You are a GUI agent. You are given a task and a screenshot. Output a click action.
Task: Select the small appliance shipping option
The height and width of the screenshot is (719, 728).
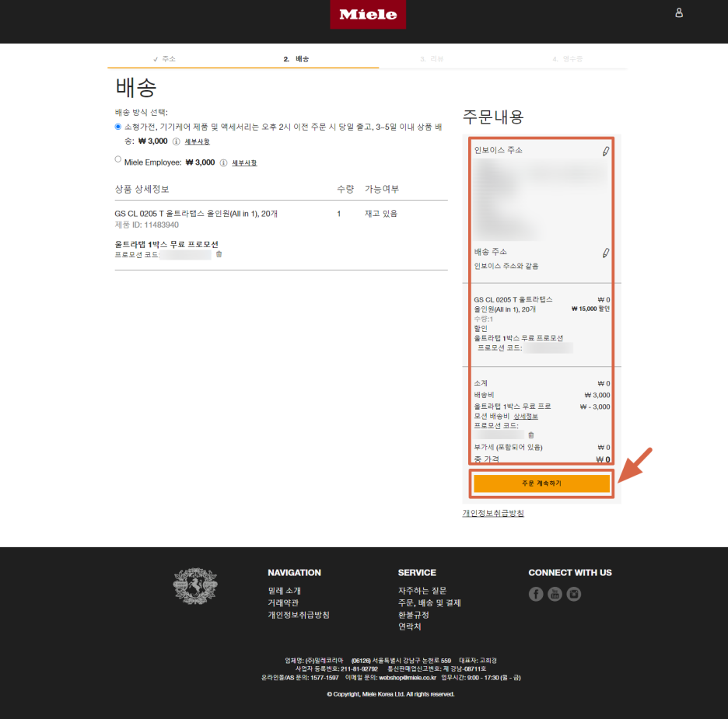click(x=118, y=127)
